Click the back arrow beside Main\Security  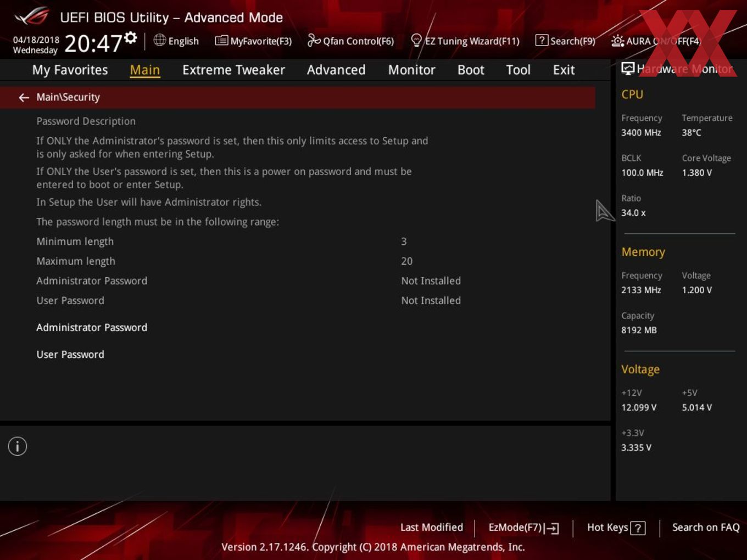24,98
